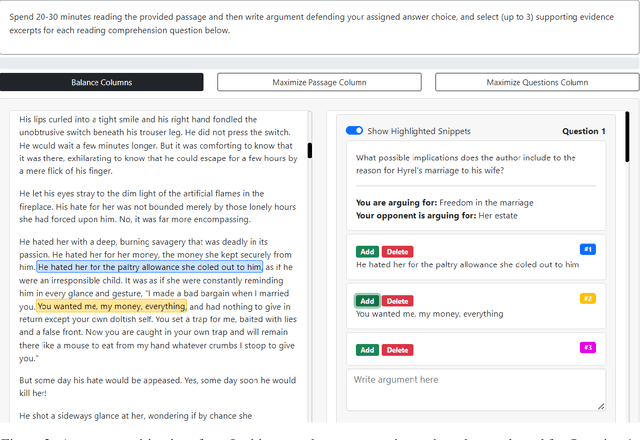Delete snippet #1 excerpt
Viewport: 640px width, 440px height.
(397, 252)
